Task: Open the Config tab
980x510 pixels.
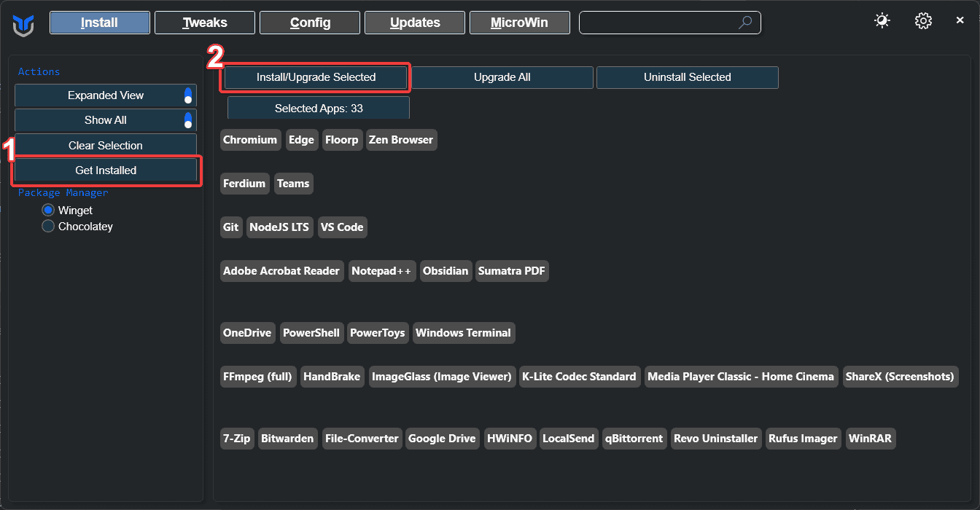Action: 310,23
